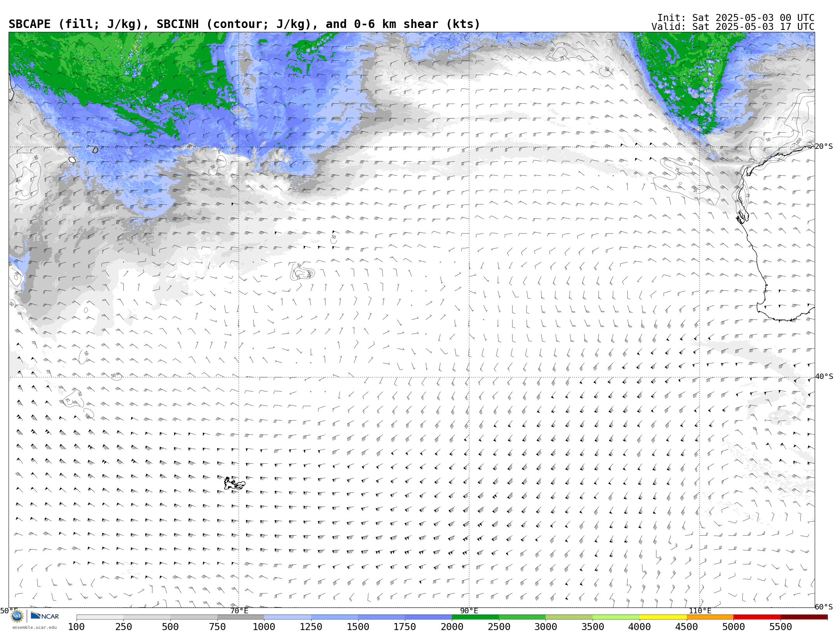Click the 2500 colorbar tick label
Viewport: 840px width, 632px height.
click(499, 627)
